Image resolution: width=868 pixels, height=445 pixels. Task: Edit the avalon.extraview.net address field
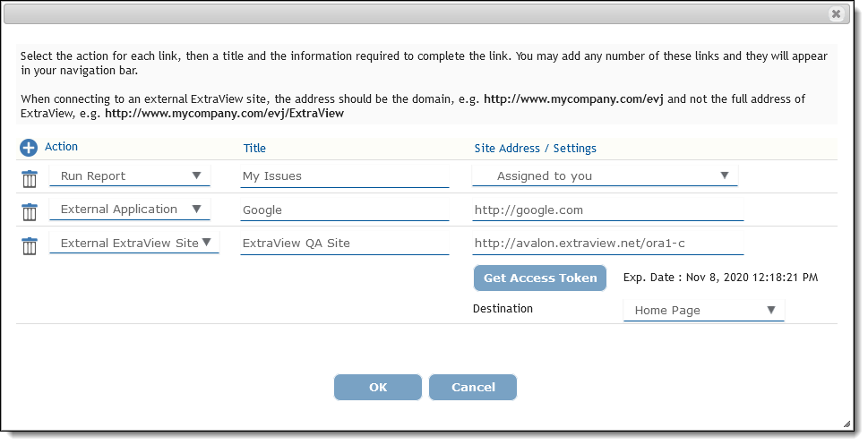tap(608, 244)
